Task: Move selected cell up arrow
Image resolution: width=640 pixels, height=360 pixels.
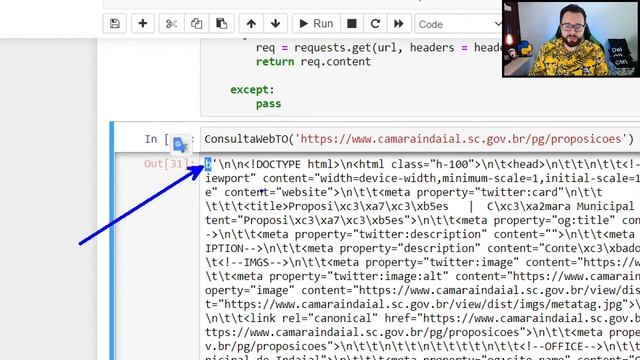Action: pyautogui.click(x=251, y=24)
